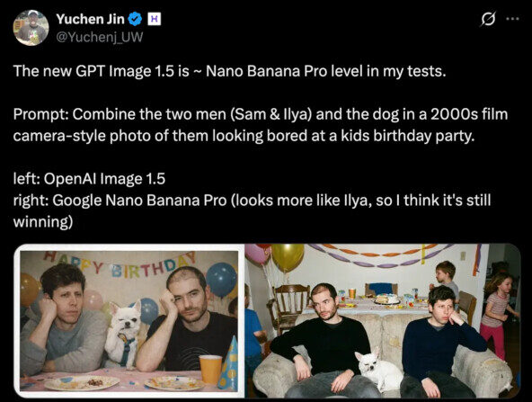Click the orange cup on the table
Screen dimensions: 532x402
(210, 369)
